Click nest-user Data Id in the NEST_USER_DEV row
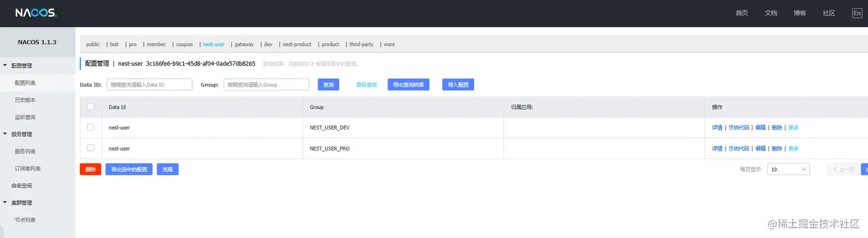This screenshot has width=868, height=238. [119, 128]
